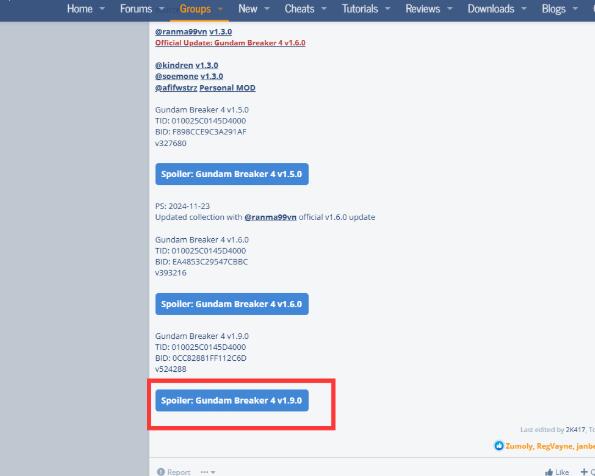Click the Like thumbs-up icon
The height and width of the screenshot is (476, 595).
tap(549, 472)
